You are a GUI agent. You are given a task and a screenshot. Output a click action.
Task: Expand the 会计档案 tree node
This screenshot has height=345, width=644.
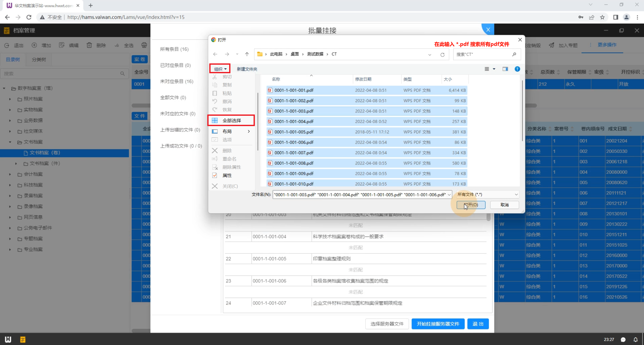click(10, 174)
